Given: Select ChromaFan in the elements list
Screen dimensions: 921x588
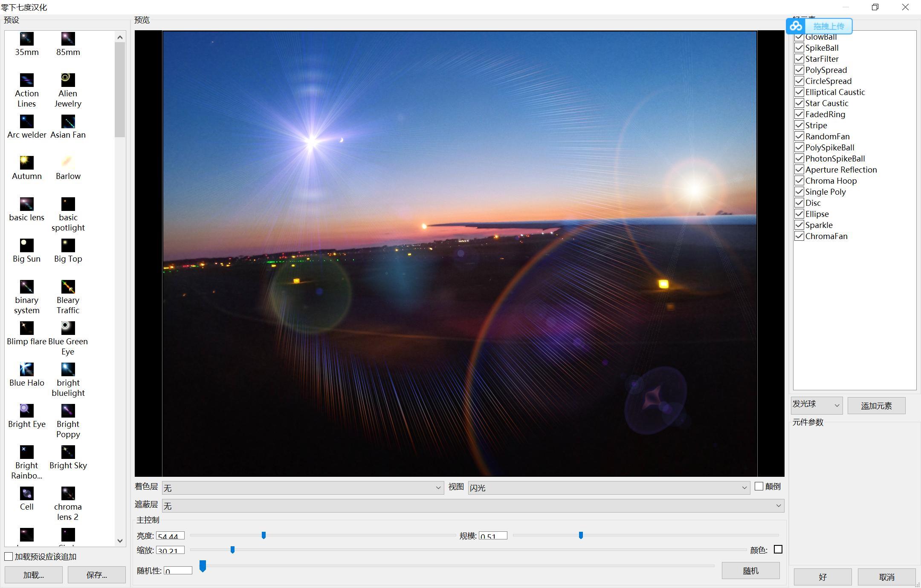Looking at the screenshot, I should point(826,236).
